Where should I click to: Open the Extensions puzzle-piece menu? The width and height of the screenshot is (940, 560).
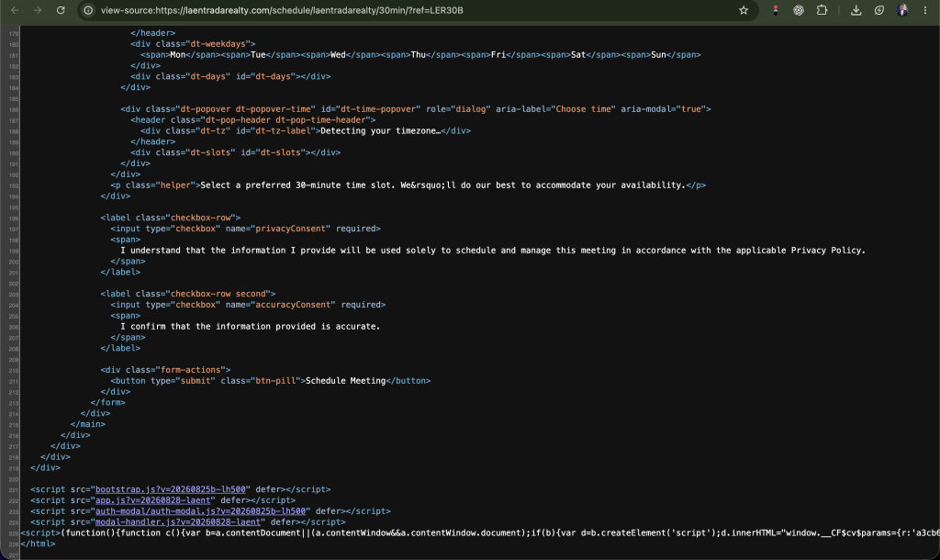point(822,10)
